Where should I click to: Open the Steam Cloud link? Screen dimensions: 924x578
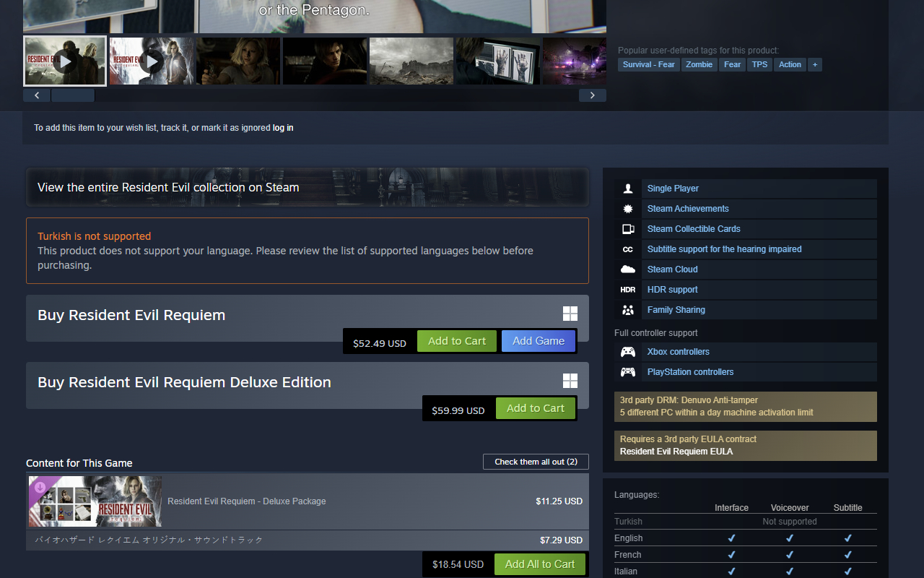tap(672, 269)
